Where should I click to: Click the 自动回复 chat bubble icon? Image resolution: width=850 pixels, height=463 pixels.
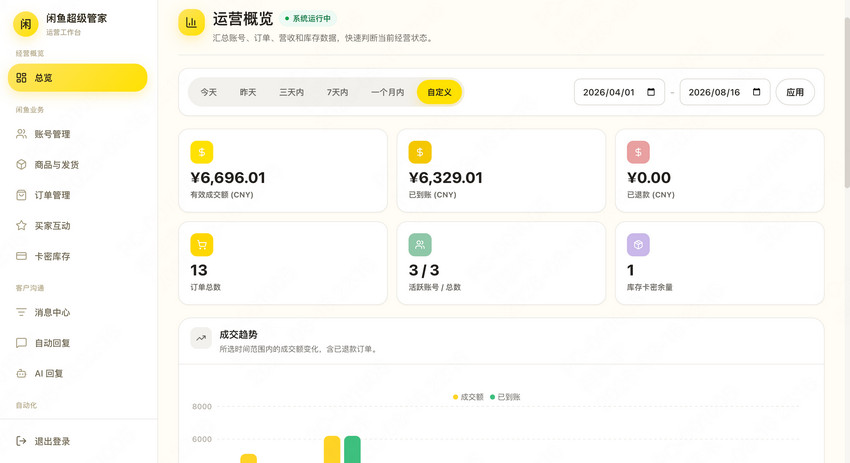(21, 343)
